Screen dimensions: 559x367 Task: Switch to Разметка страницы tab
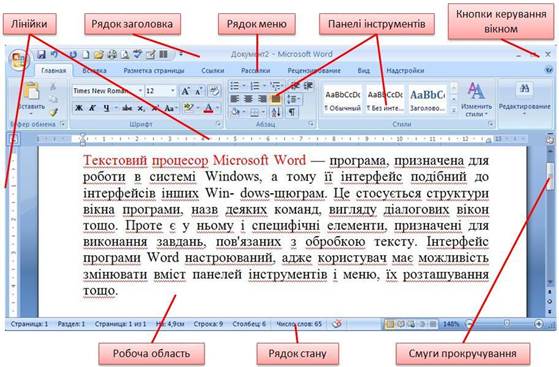pos(154,71)
